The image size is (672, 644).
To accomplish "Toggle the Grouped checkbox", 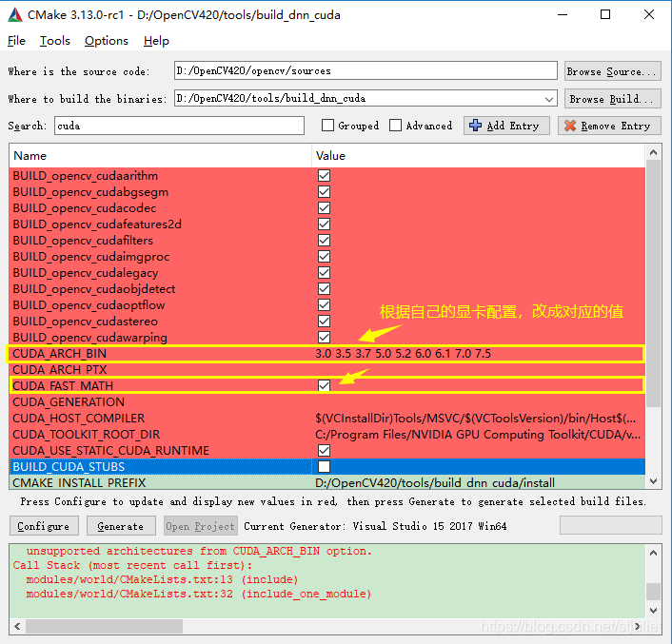I will click(327, 126).
